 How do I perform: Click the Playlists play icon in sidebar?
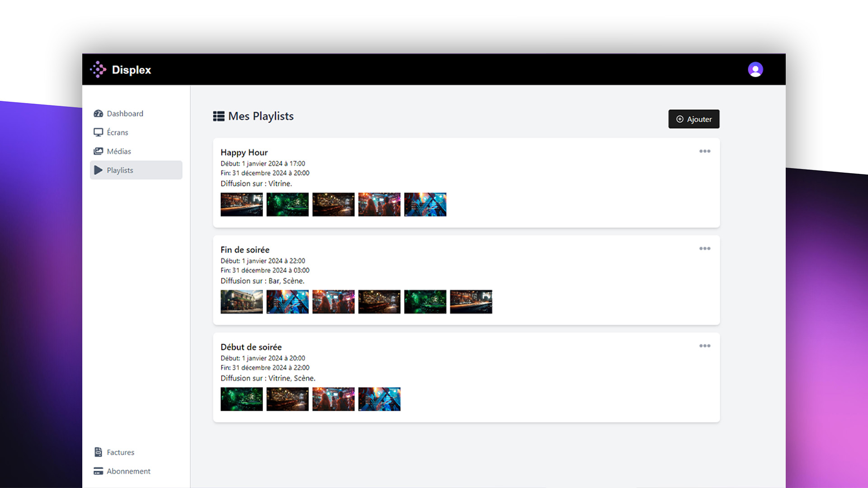98,170
